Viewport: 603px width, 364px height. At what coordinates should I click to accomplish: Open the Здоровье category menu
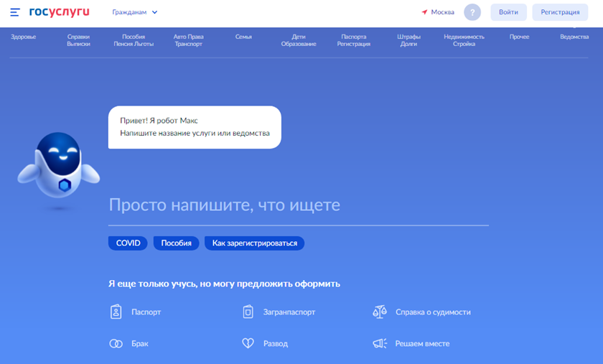click(x=23, y=37)
